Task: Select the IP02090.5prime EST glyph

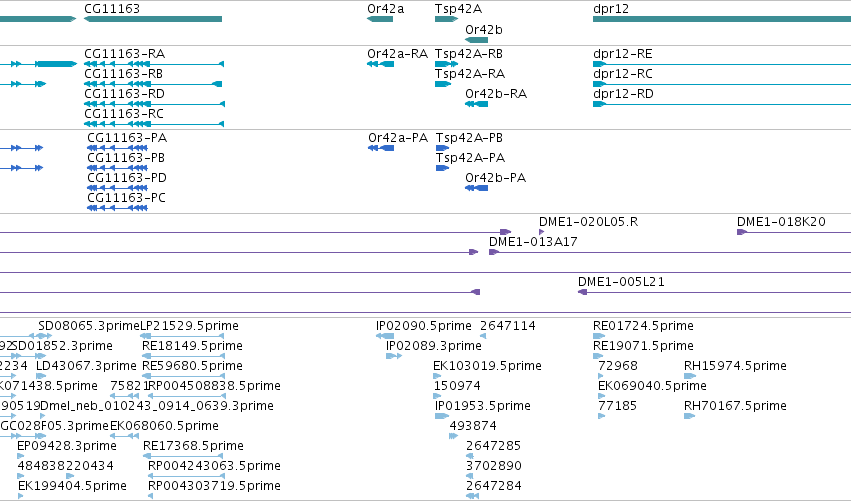Action: pos(385,336)
